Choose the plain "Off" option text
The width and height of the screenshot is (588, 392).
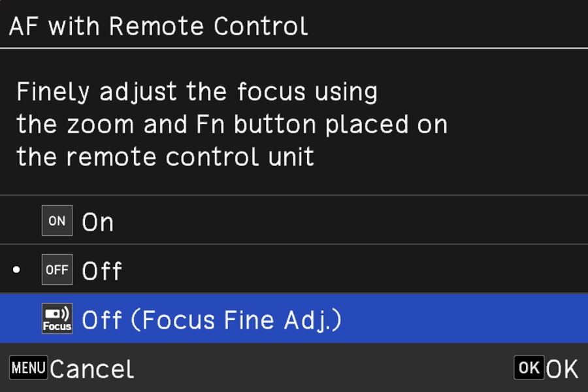tap(102, 270)
